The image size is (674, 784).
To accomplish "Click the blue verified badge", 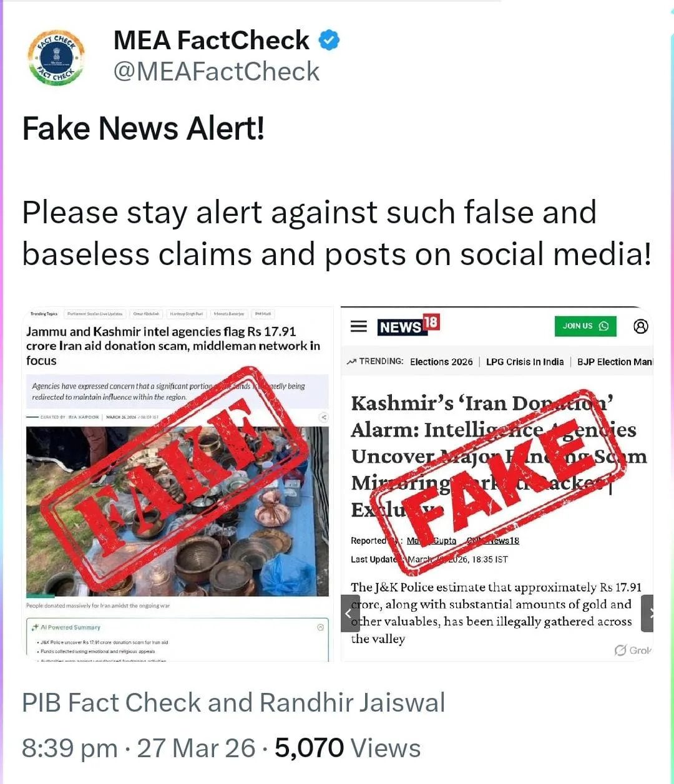I will point(329,41).
